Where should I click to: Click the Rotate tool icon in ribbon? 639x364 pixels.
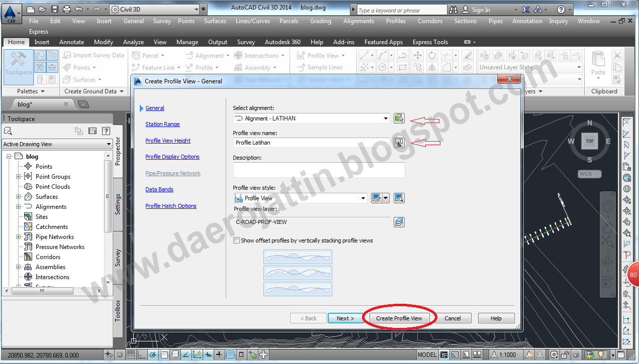(x=432, y=55)
